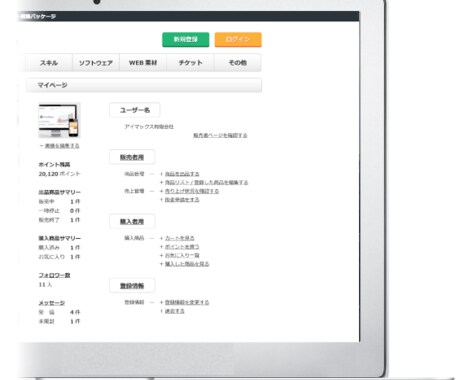460x380 pixels.
Task: Open the WEB素材 category tab
Action: pyautogui.click(x=143, y=63)
